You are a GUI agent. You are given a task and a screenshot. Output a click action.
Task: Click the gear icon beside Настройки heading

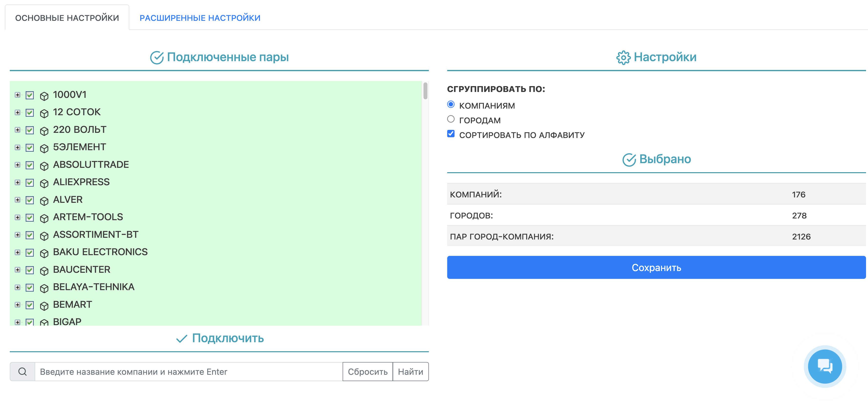[x=623, y=58]
